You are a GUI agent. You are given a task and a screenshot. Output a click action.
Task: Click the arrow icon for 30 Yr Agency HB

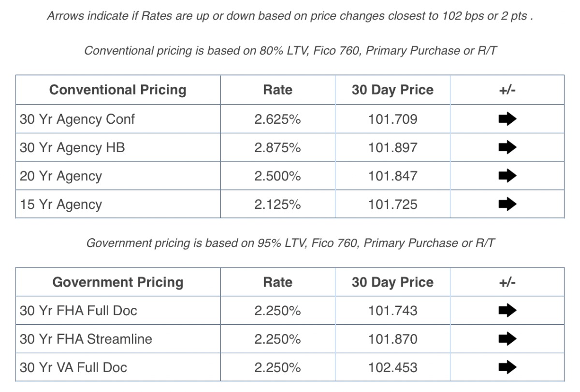pyautogui.click(x=507, y=147)
